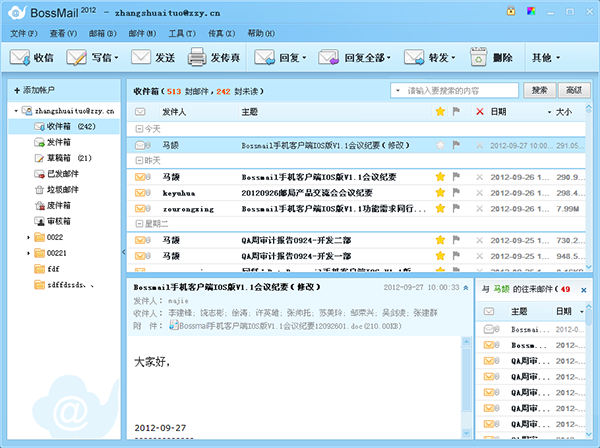The height and width of the screenshot is (448, 600).
Task: Open the 工具(T) menu
Action: [x=182, y=34]
